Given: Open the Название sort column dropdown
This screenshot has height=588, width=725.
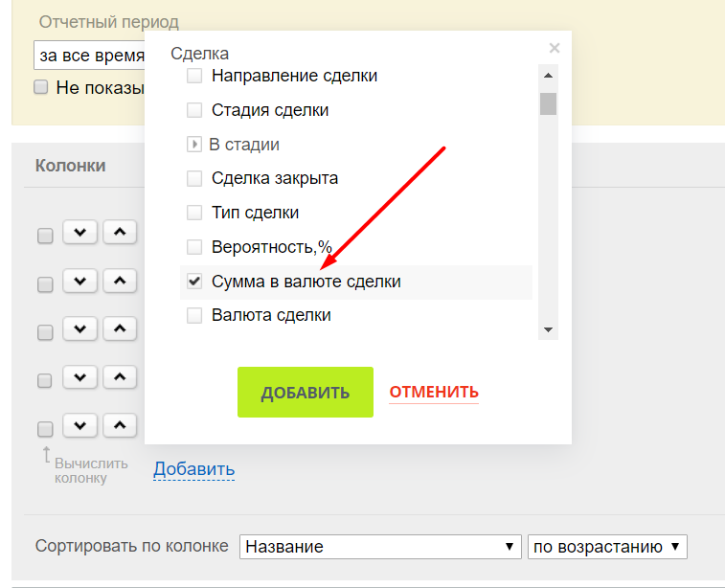Looking at the screenshot, I should tap(380, 547).
